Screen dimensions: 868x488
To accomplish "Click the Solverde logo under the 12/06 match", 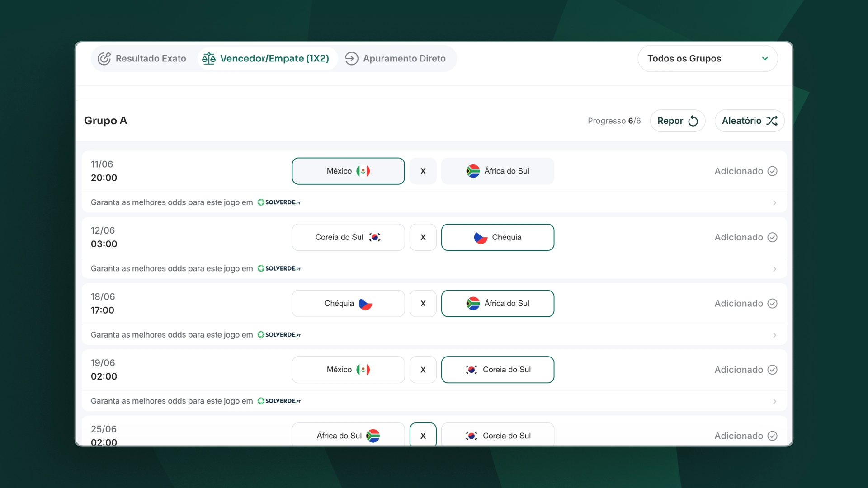I will click(279, 268).
